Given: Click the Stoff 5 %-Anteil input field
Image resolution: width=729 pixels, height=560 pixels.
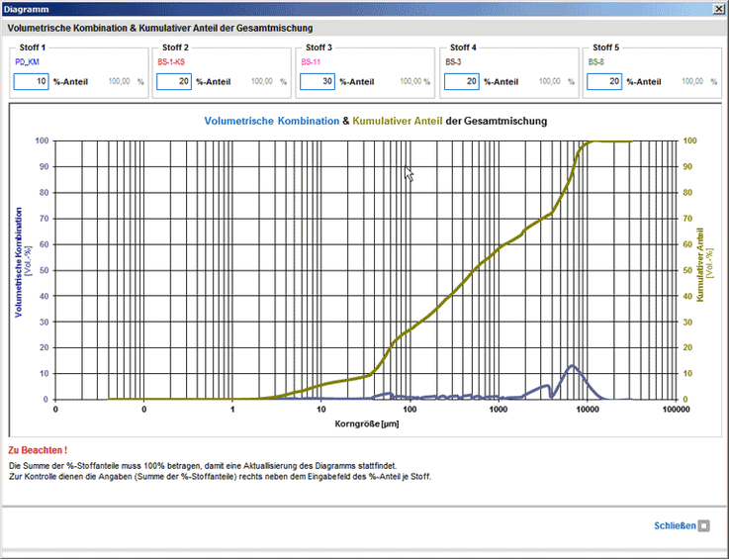Looking at the screenshot, I should [x=603, y=82].
